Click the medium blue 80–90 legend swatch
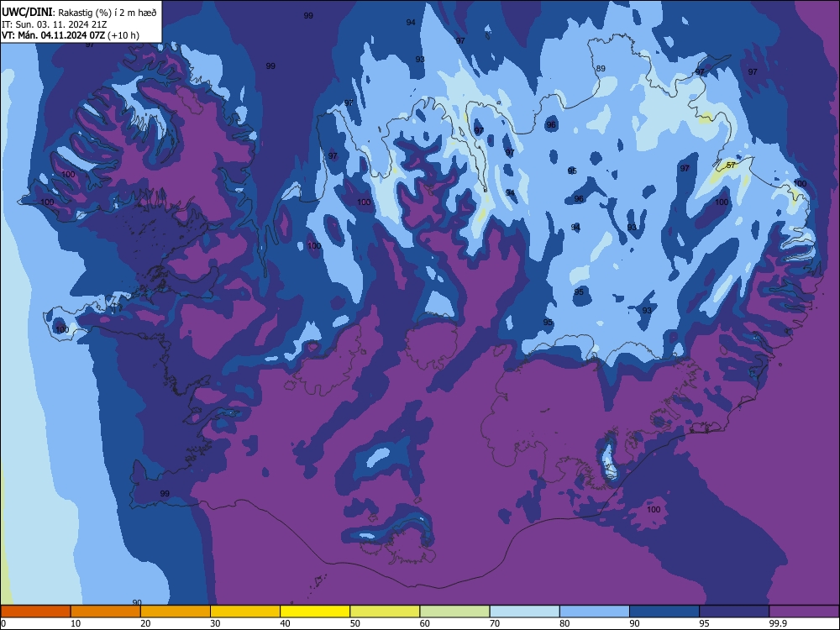Image resolution: width=840 pixels, height=630 pixels. 595,612
